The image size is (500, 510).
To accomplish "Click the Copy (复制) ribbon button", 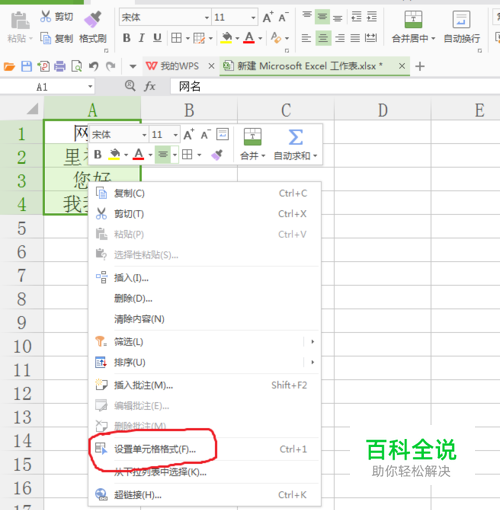I will pyautogui.click(x=56, y=38).
